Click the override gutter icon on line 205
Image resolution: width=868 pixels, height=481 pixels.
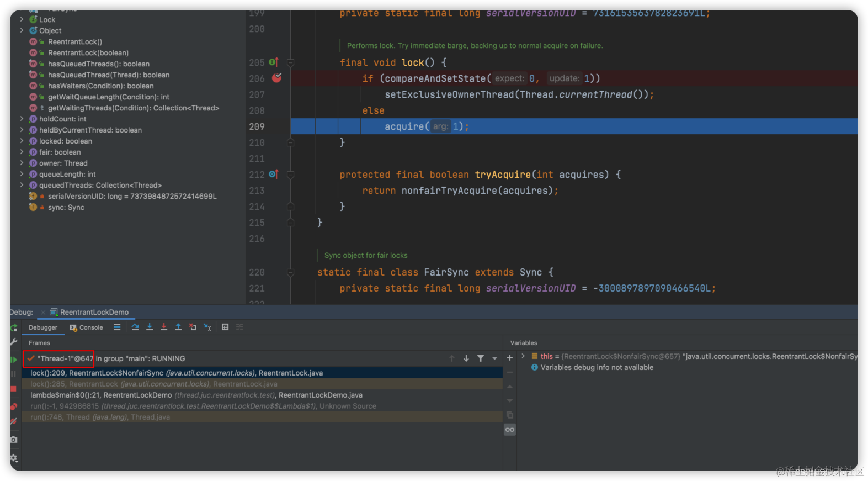[273, 62]
